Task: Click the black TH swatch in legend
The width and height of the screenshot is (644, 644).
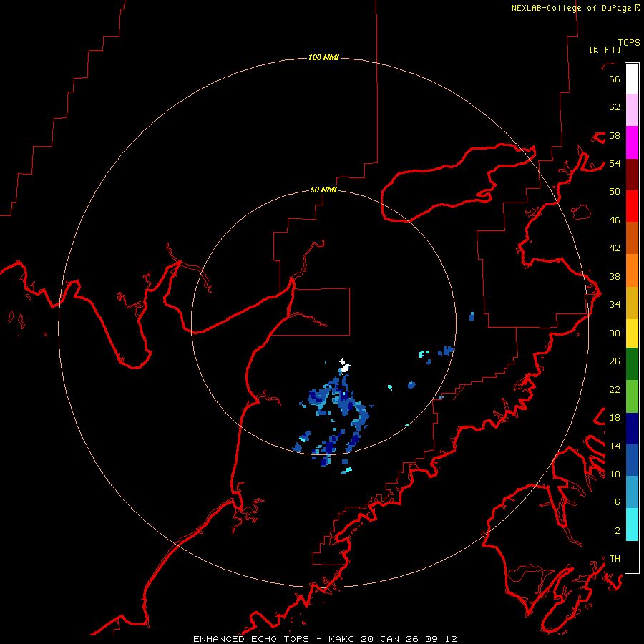Action: [632, 557]
